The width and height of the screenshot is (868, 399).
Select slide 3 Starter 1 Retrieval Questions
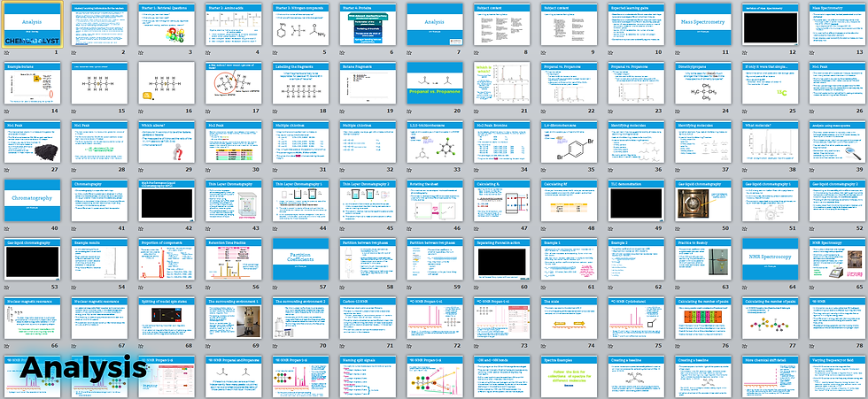pos(166,24)
